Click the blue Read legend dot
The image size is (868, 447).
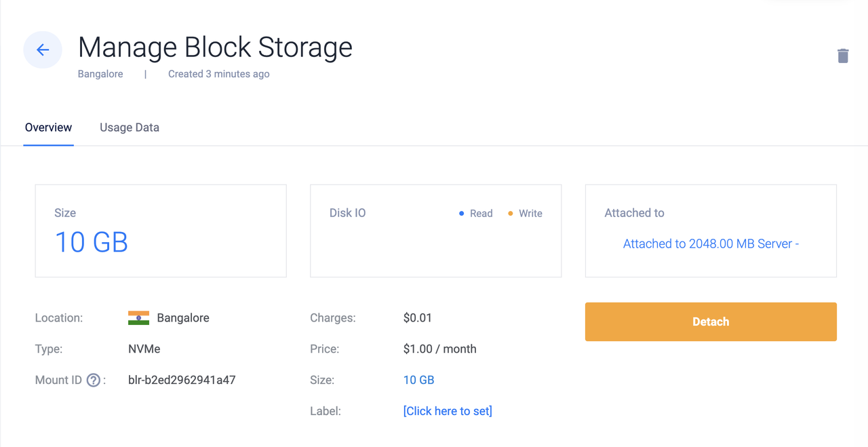(x=462, y=214)
